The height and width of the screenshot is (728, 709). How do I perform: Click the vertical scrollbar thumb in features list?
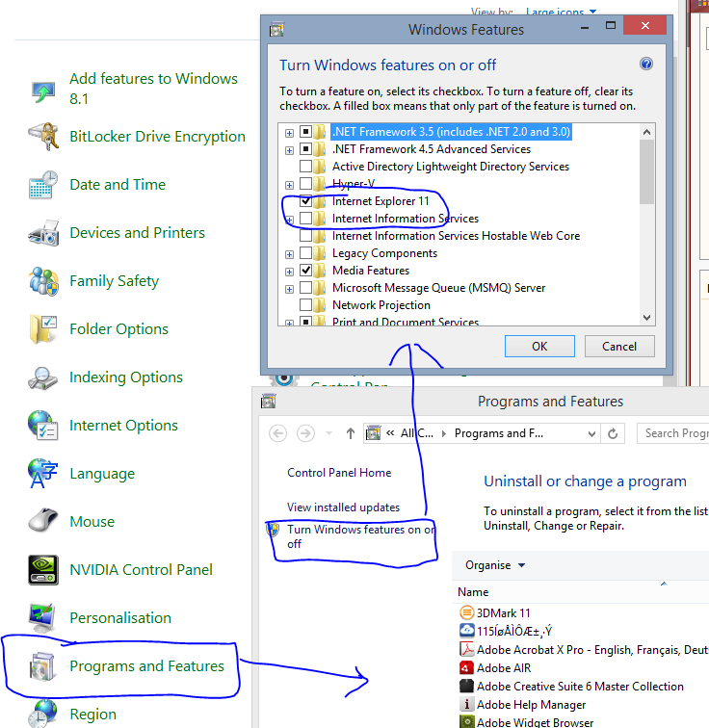coord(646,171)
